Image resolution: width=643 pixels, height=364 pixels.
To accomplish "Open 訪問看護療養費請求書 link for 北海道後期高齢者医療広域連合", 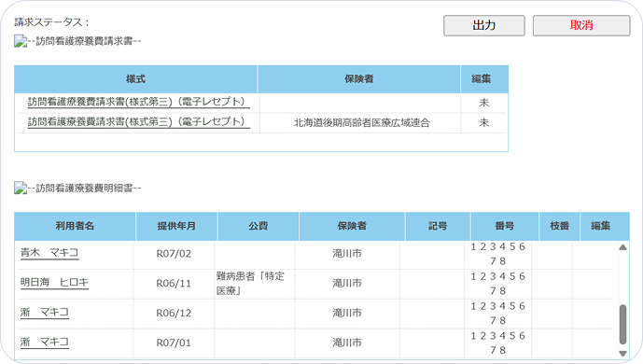I will click(139, 122).
